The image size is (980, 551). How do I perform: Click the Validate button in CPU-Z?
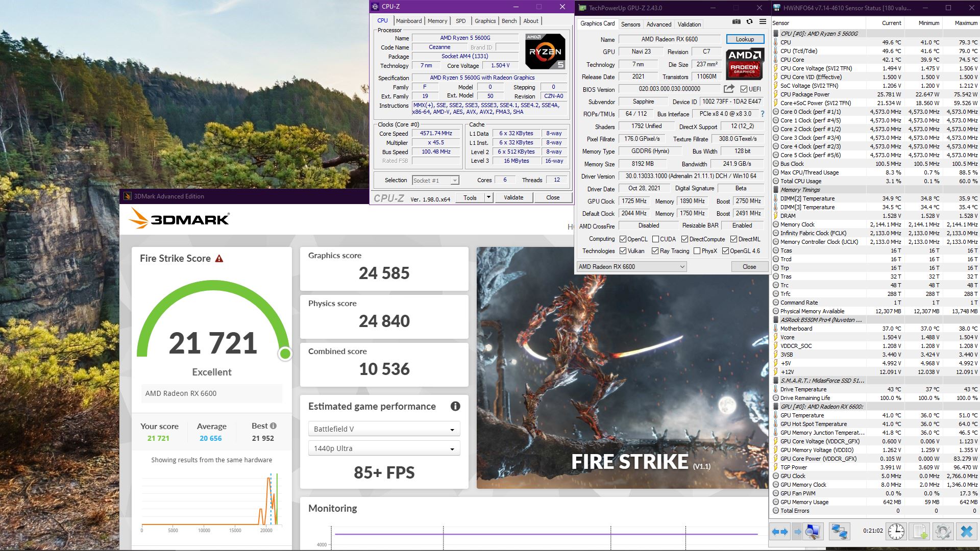point(513,197)
